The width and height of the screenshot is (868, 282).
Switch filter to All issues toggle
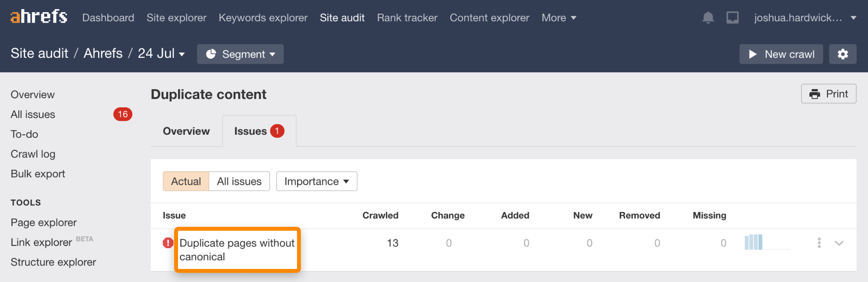[239, 181]
